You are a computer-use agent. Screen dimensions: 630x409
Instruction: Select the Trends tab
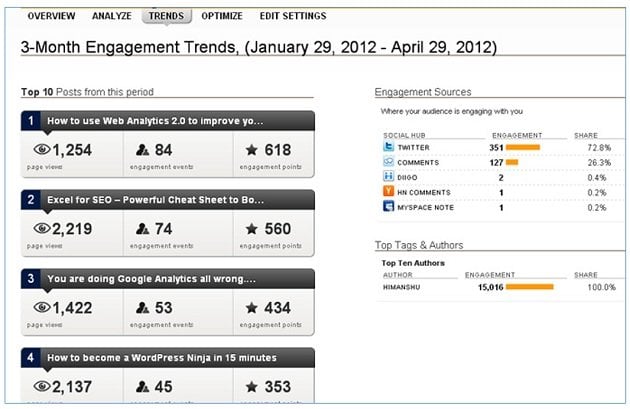tap(166, 16)
